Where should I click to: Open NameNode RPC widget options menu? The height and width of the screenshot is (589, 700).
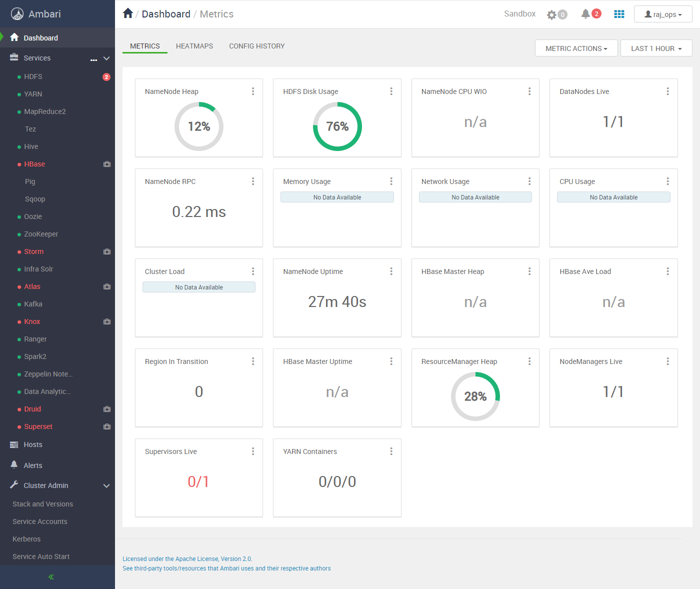pos(253,181)
